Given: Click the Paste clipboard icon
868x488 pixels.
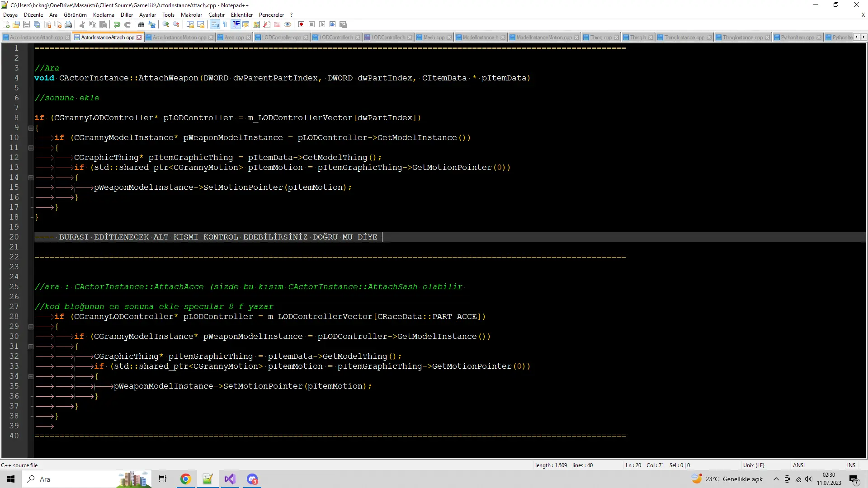Looking at the screenshot, I should [x=103, y=24].
